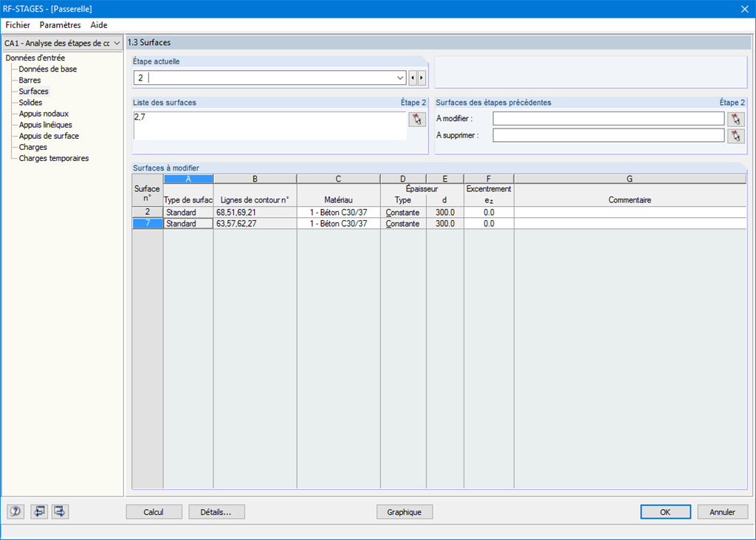Click material cell in surface 7 row
756x540 pixels.
338,223
